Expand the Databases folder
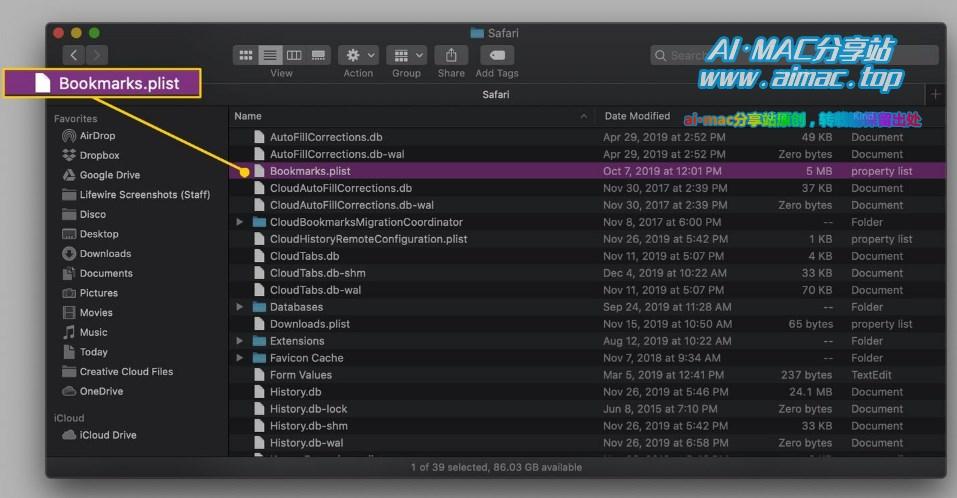957x498 pixels. (x=240, y=307)
